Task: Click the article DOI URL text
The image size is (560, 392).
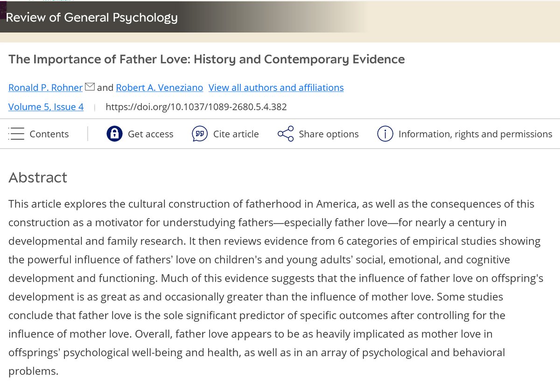Action: tap(196, 107)
